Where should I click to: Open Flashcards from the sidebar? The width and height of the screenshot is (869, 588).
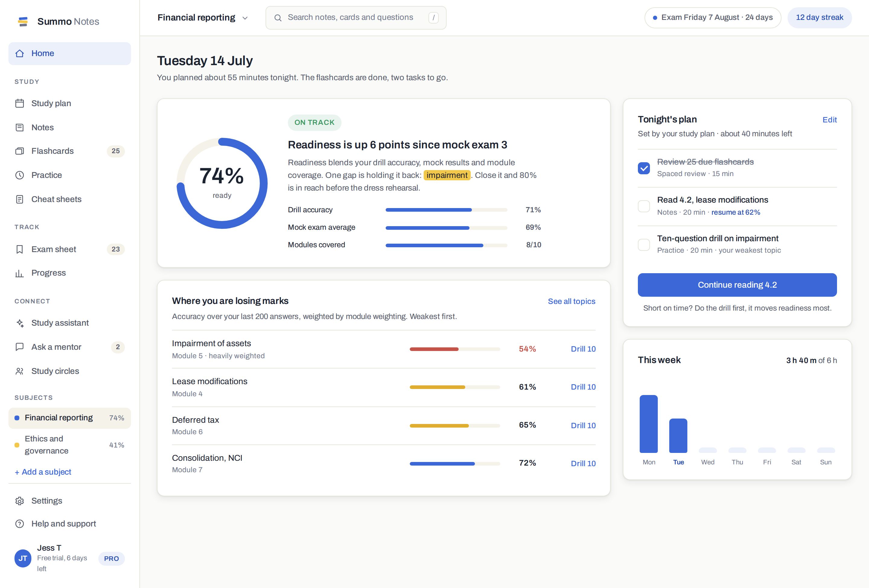(x=69, y=151)
